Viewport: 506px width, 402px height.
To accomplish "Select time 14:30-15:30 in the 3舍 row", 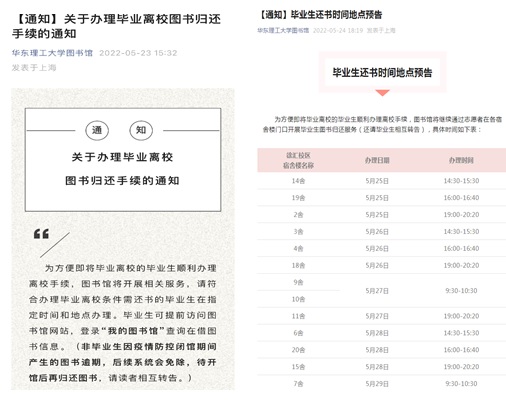I will click(461, 231).
